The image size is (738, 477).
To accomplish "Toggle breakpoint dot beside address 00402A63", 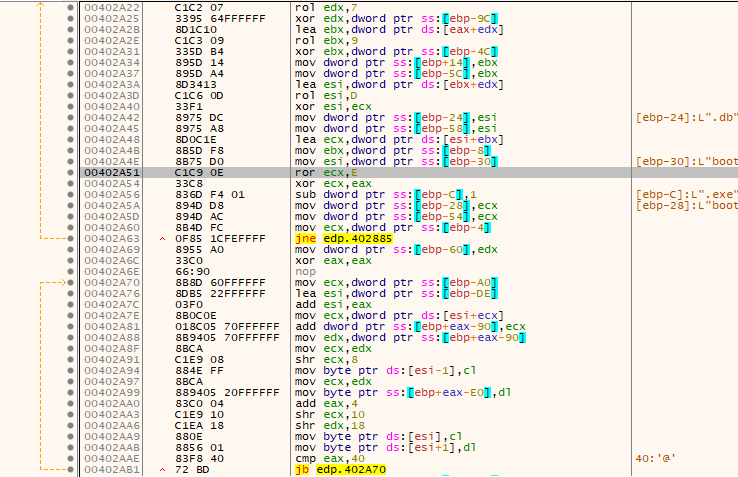I will point(71,238).
